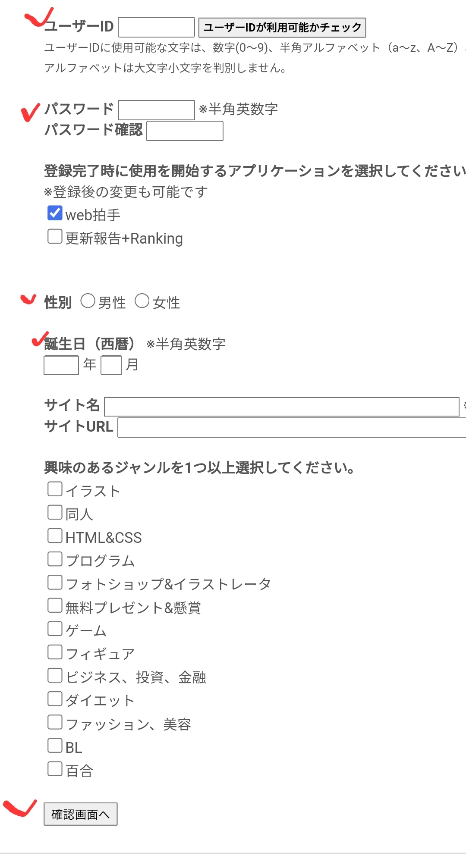The height and width of the screenshot is (868, 466).
Task: Select 男性 radio button
Action: coord(88,301)
